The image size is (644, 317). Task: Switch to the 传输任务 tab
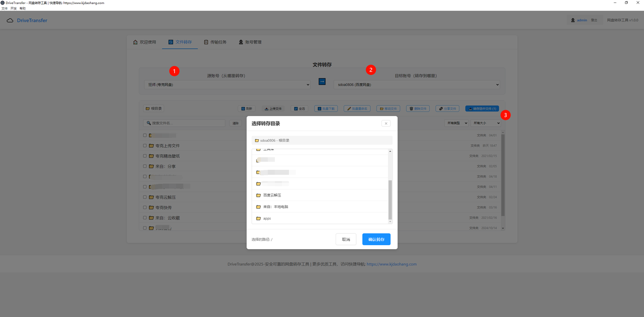[x=215, y=42]
